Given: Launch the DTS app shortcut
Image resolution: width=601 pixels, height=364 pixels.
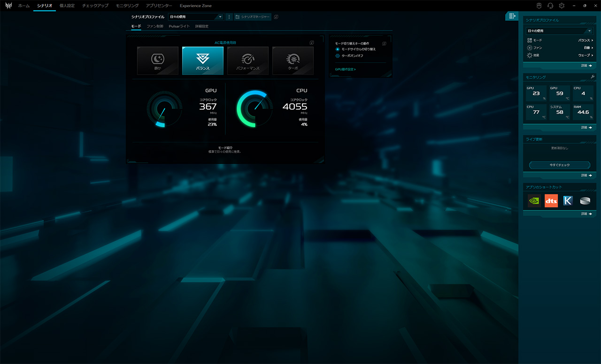Looking at the screenshot, I should [x=551, y=201].
